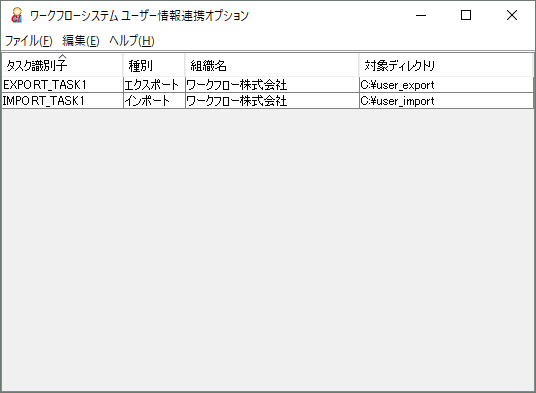Sort by タスク識別子 column header
This screenshot has width=536, height=393.
62,65
